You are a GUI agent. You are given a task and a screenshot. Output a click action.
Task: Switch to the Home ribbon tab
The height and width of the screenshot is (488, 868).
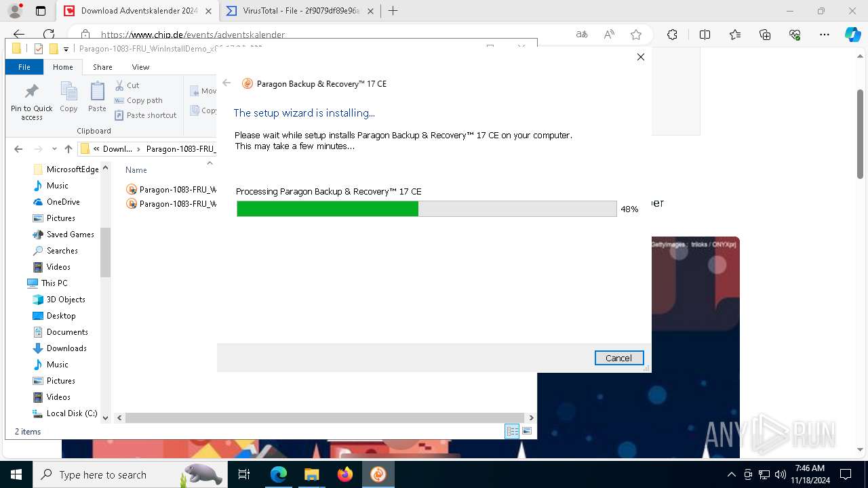[x=63, y=67]
